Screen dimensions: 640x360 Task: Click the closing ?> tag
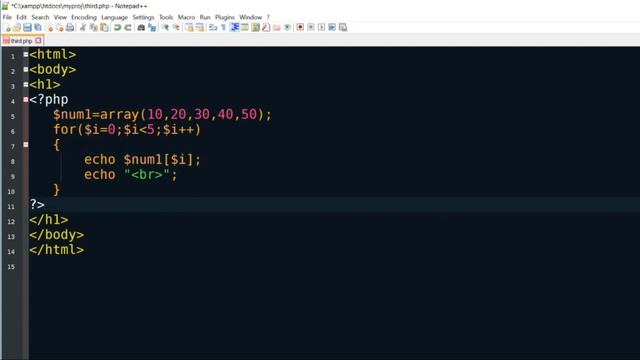click(37, 204)
